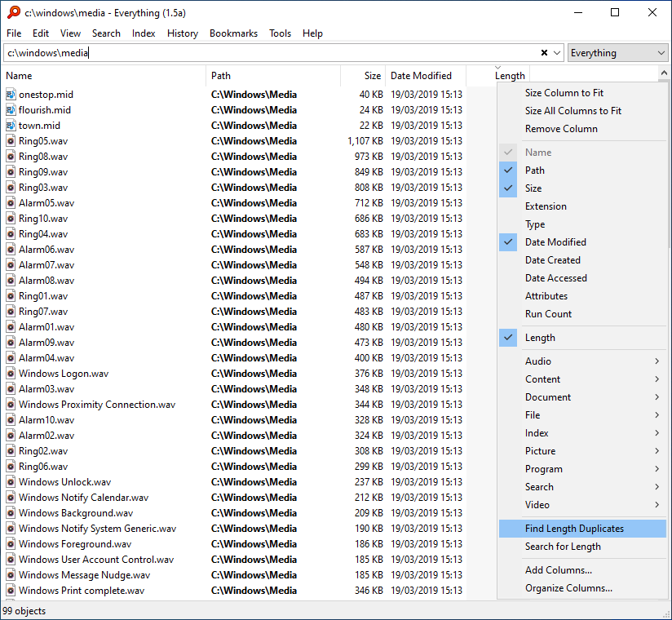Sort by the Date Modified column header
Image resolution: width=672 pixels, height=620 pixels.
click(426, 76)
